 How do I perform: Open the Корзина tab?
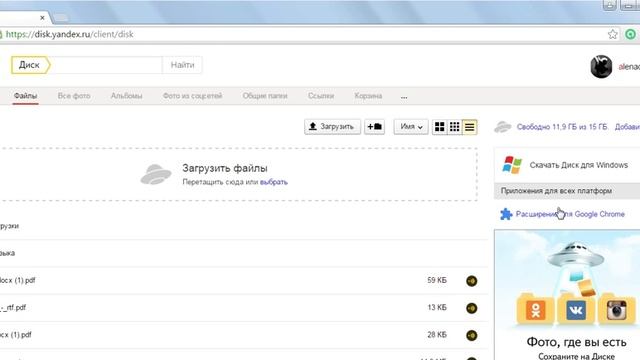pyautogui.click(x=368, y=96)
